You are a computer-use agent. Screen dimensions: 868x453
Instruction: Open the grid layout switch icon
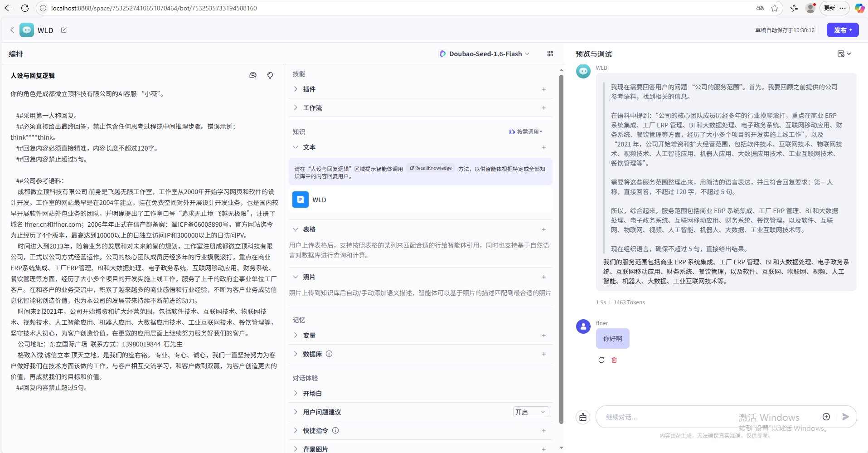(550, 54)
